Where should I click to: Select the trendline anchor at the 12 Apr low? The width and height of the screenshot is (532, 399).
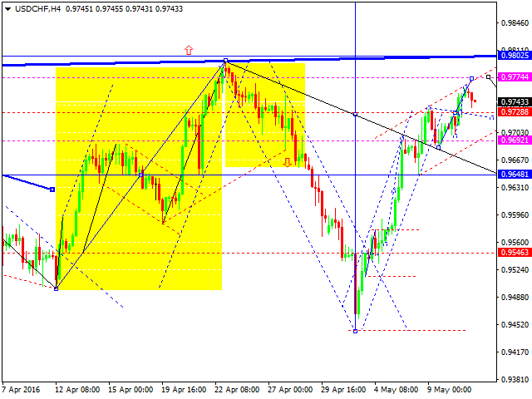click(x=57, y=288)
